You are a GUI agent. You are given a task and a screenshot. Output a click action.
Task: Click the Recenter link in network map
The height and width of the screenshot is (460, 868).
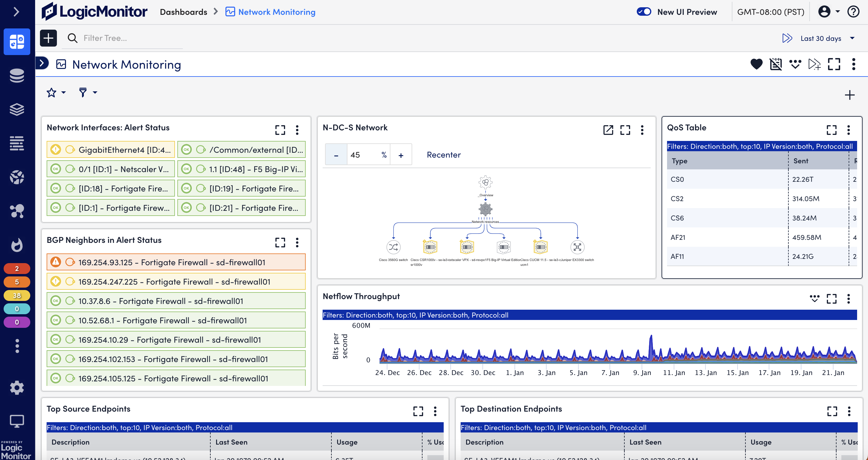[443, 155]
